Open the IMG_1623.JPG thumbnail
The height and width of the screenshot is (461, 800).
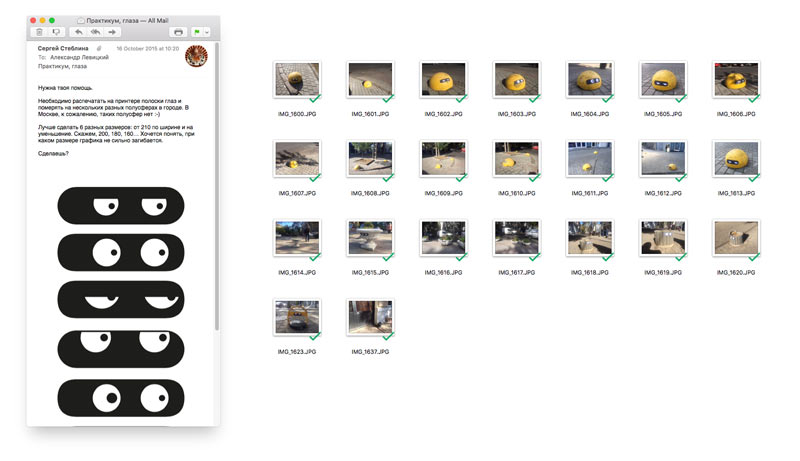pos(297,317)
